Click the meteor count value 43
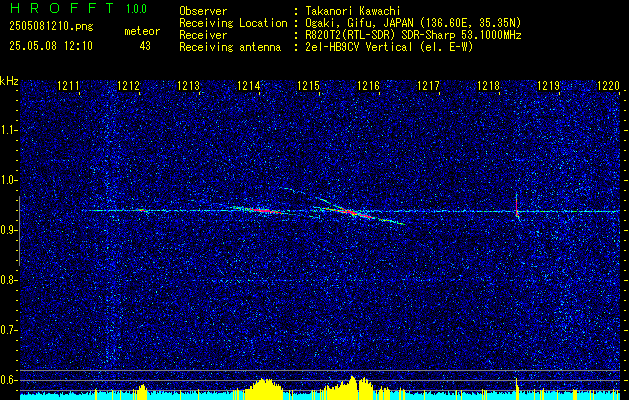 tap(145, 46)
